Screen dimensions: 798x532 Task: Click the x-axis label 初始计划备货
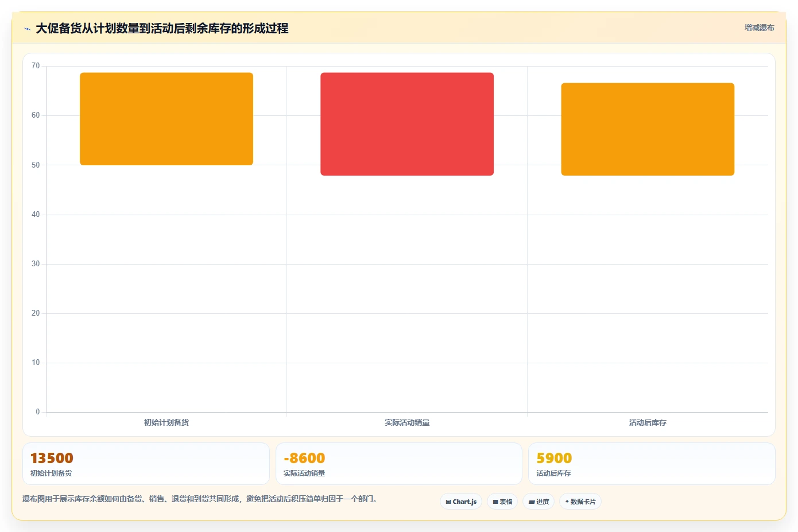[166, 422]
